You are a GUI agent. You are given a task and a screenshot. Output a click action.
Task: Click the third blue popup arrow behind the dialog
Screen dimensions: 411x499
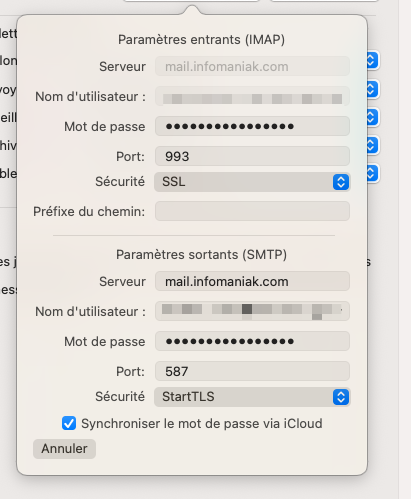tap(373, 117)
